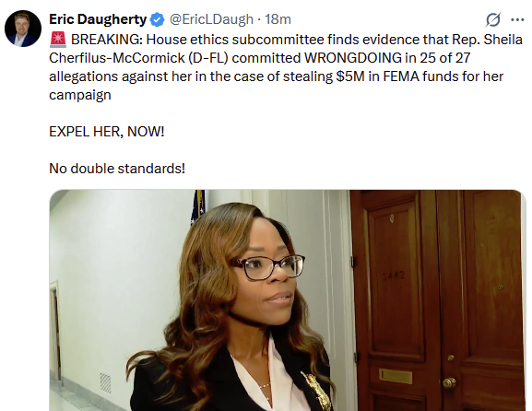Screen dimensions: 532x411
Task: Click the No double standards! line
Action: 117,169
